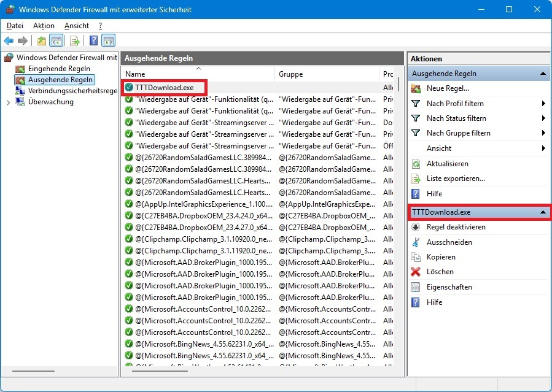552x392 pixels.
Task: Toggle the action pane toolbar icon
Action: click(109, 40)
